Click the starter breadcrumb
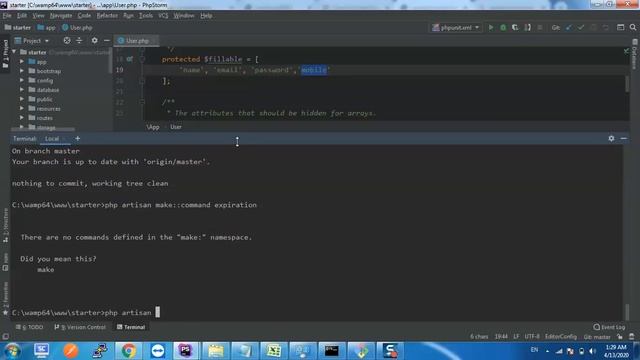Viewport: 640px width, 360px height. pyautogui.click(x=18, y=28)
